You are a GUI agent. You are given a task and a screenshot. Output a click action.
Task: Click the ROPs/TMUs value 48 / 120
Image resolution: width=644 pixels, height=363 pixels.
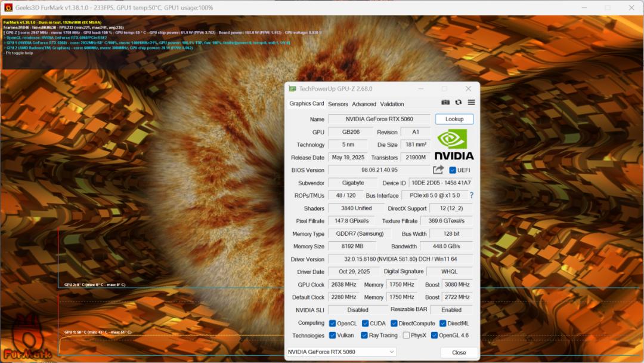click(346, 196)
